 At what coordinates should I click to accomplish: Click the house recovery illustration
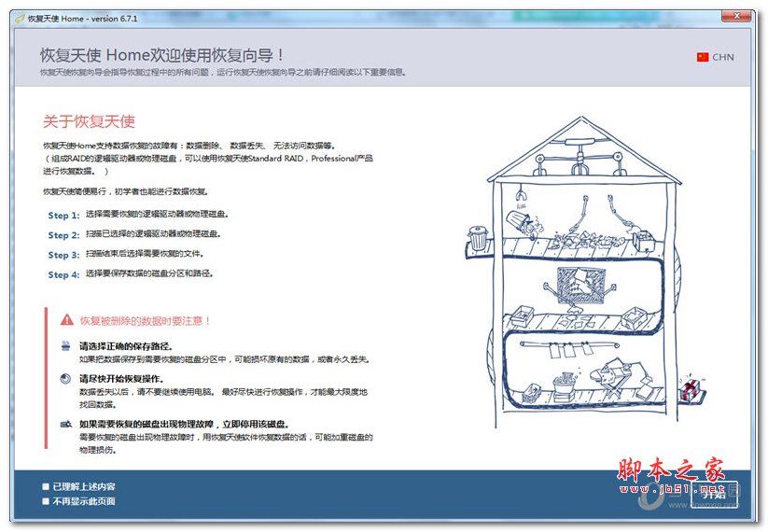(586, 272)
